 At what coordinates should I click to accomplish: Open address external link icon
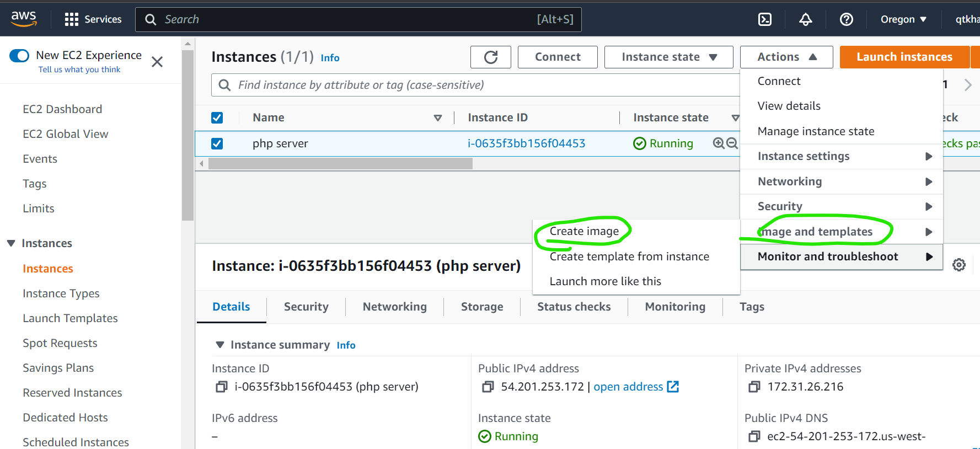[x=673, y=387]
